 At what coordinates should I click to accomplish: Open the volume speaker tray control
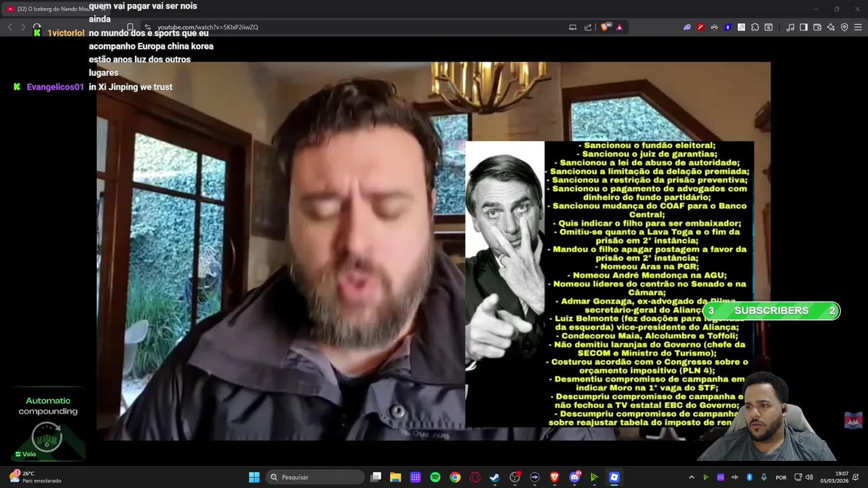coord(809,477)
